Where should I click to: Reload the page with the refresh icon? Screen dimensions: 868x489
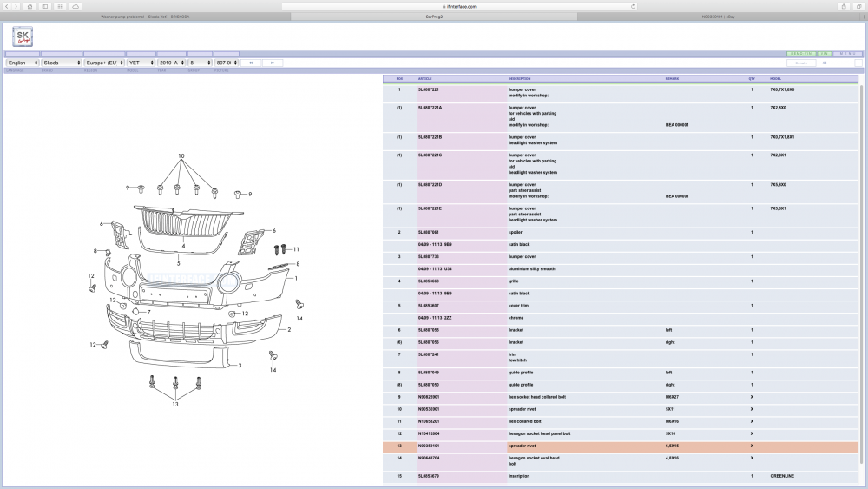(x=633, y=7)
